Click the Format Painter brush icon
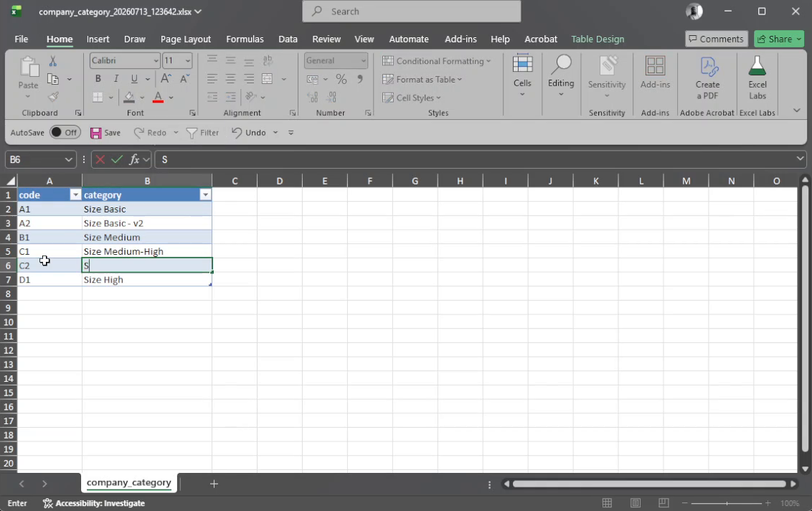The height and width of the screenshot is (511, 812). point(53,97)
